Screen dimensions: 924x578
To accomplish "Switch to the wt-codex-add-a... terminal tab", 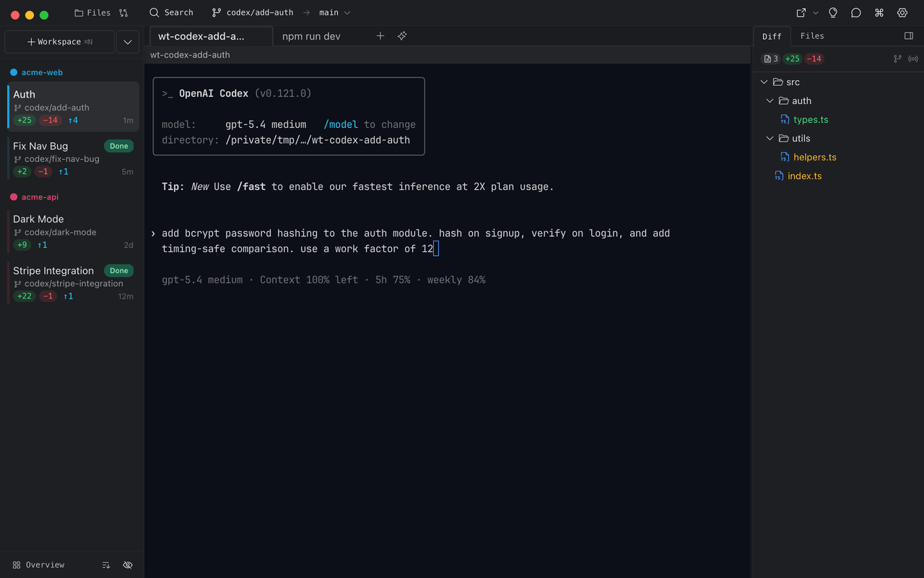I will coord(211,36).
